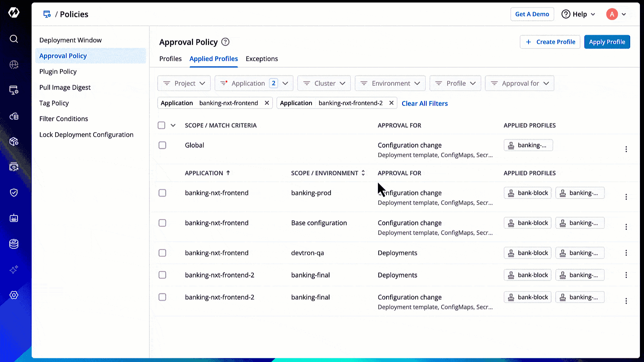The width and height of the screenshot is (644, 362).
Task: Expand the Approval for filter dropdown
Action: [520, 83]
